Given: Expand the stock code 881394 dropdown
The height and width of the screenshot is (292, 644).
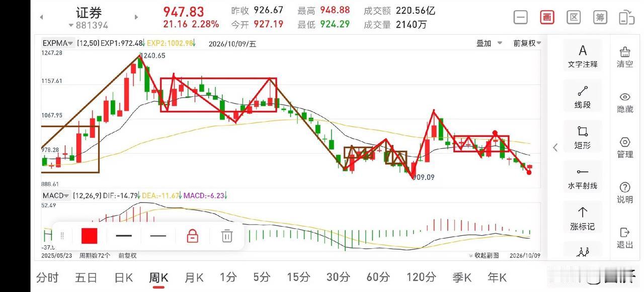Looking at the screenshot, I should [89, 25].
